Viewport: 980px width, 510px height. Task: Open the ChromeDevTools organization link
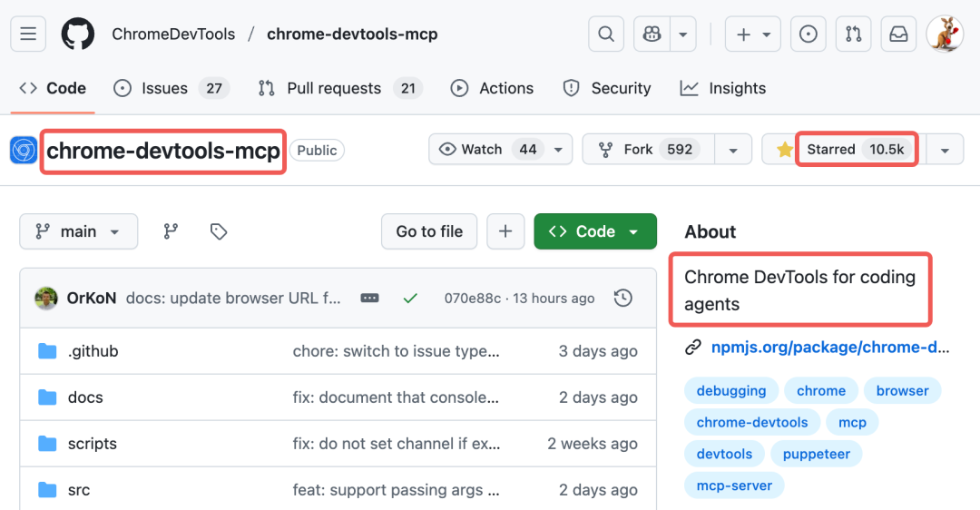pyautogui.click(x=173, y=34)
